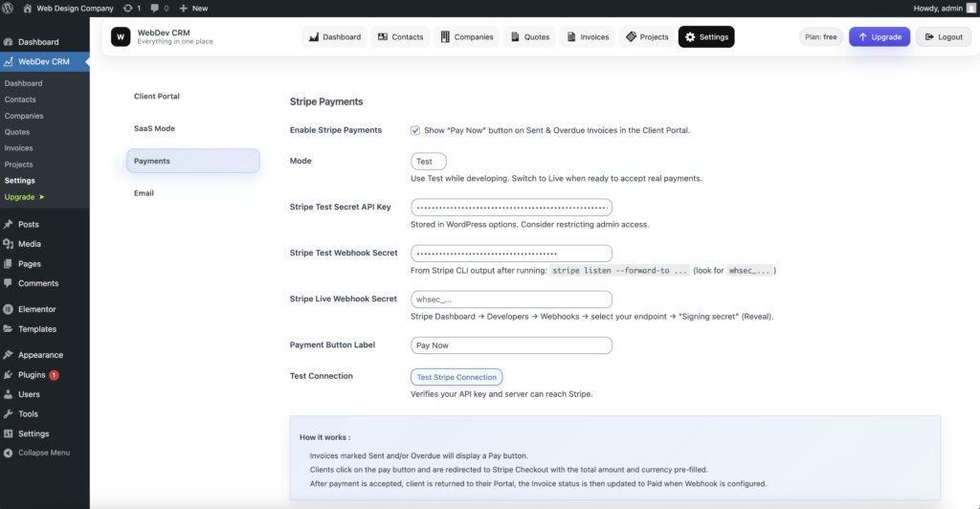The image size is (980, 509).
Task: Click the Settings gear icon in top nav
Action: coord(690,37)
